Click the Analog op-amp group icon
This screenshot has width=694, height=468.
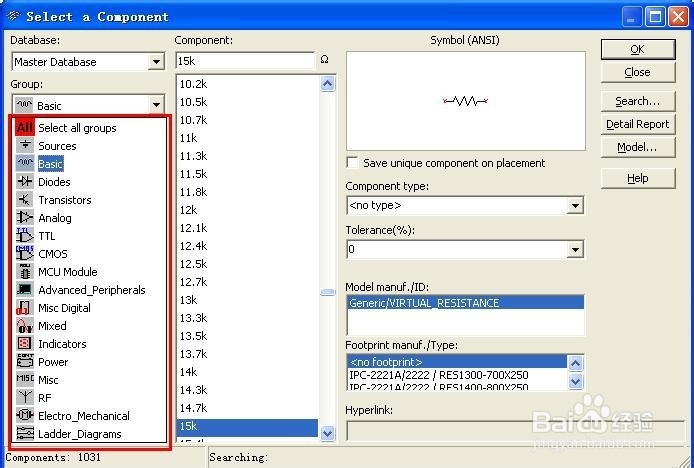[x=25, y=217]
